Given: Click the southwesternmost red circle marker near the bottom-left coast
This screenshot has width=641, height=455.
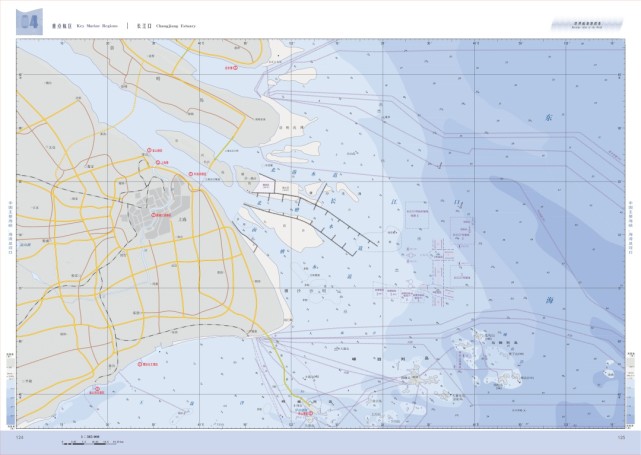Looking at the screenshot, I should point(98,390).
